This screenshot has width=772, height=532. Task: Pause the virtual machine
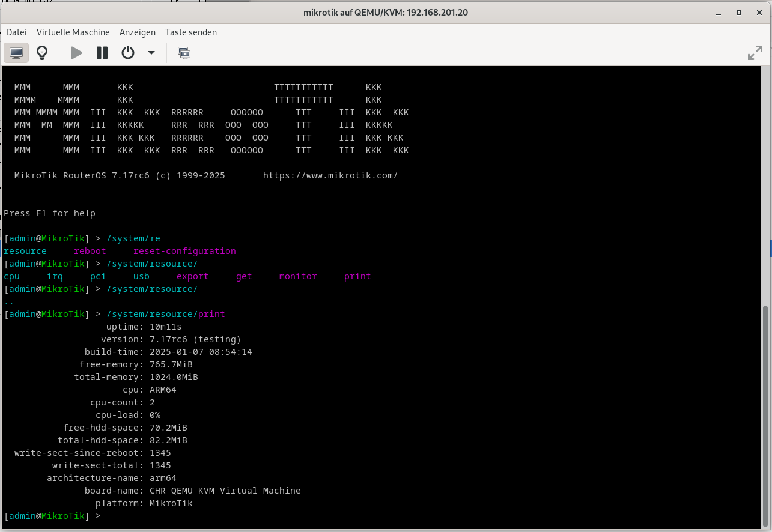point(102,53)
